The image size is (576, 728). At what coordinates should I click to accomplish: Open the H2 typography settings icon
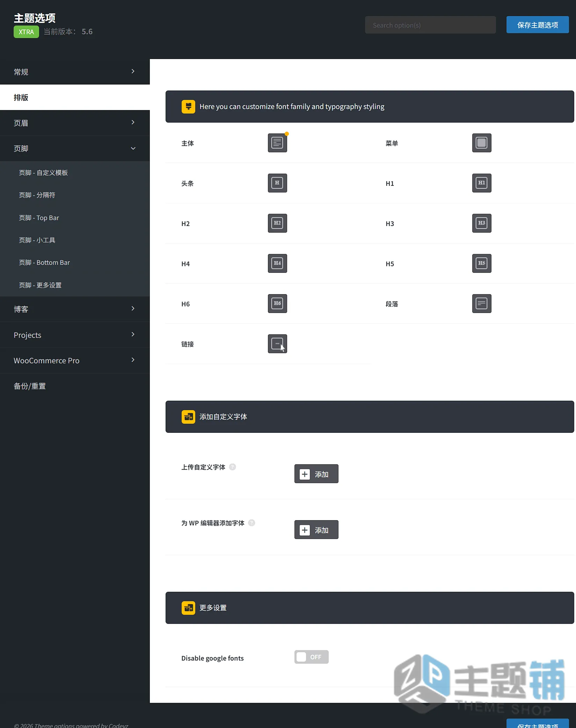(x=277, y=223)
